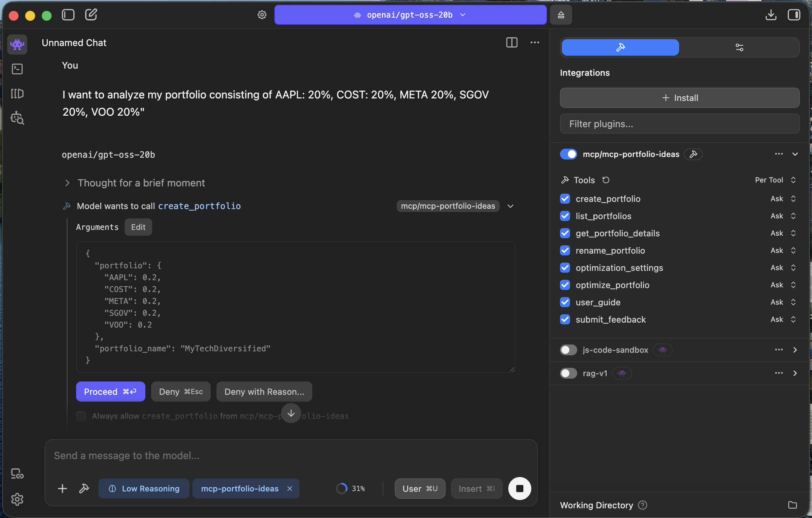Open the My Models library section
This screenshot has height=518, width=812.
pyautogui.click(x=17, y=94)
